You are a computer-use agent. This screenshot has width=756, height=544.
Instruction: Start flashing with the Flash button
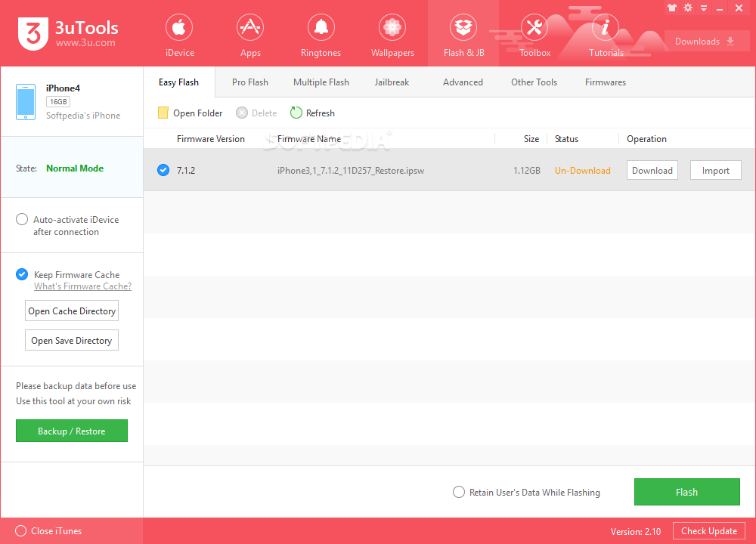tap(686, 492)
